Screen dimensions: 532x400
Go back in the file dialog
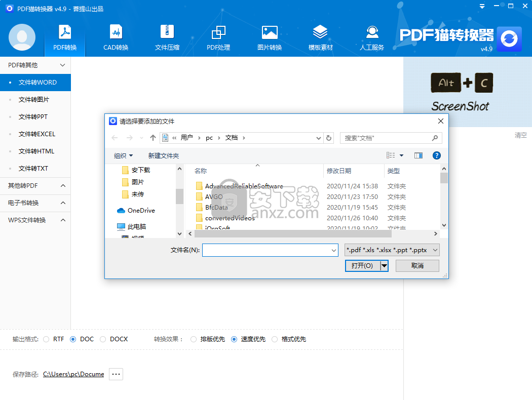coord(115,138)
